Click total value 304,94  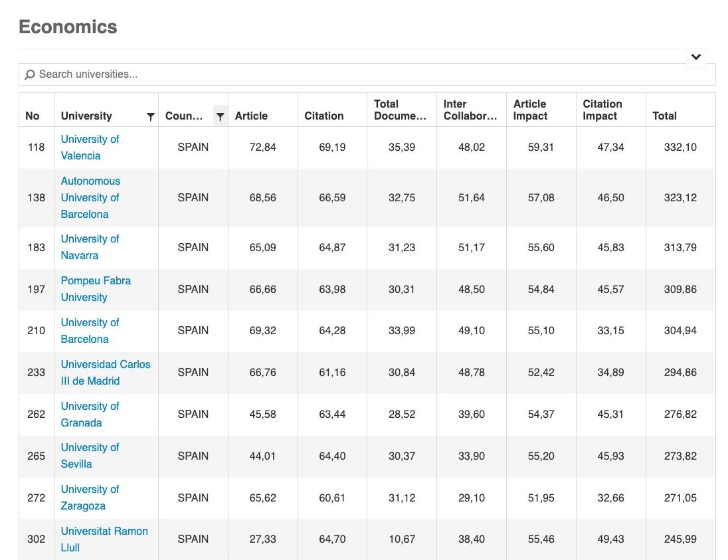point(680,331)
